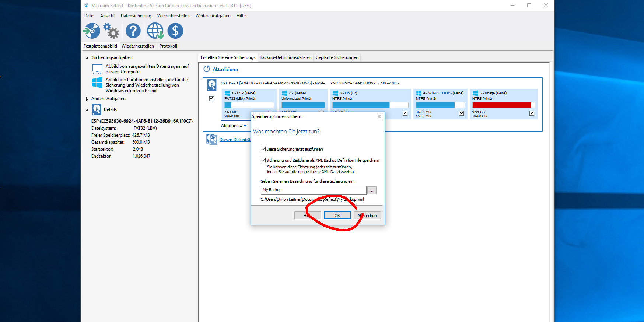Click the '426.7 MB' free space value
The height and width of the screenshot is (322, 644).
(141, 135)
